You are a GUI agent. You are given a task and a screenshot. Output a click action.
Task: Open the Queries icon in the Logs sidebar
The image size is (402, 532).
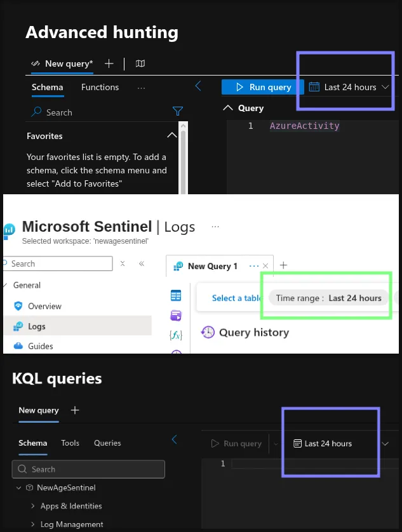click(x=176, y=316)
